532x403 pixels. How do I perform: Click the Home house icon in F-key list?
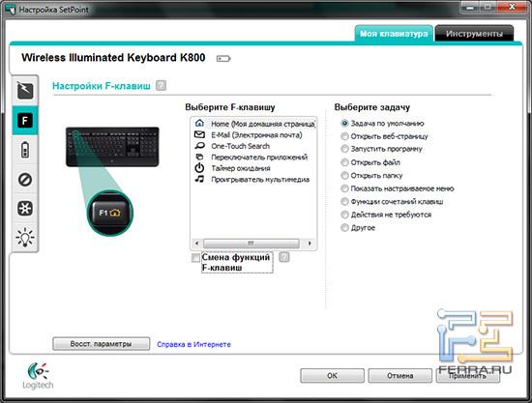pos(199,123)
